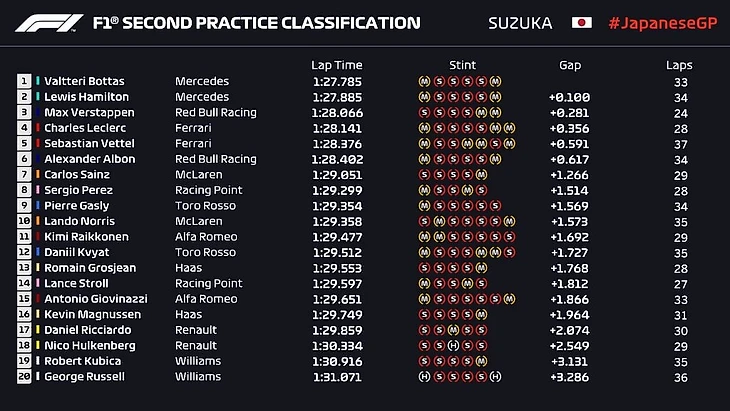Click driver name Lewis Hamilton
The height and width of the screenshot is (411, 730).
point(86,97)
